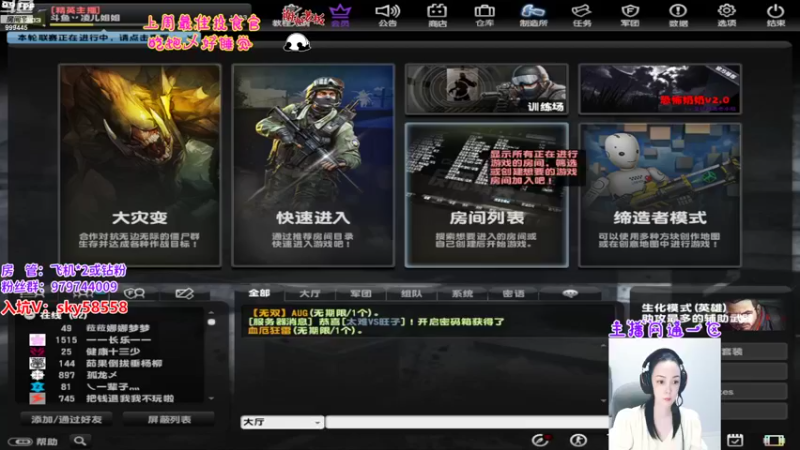Click the chat-bubble icon after the 密语 tab
Viewport: 800px width, 450px height.
point(570,293)
